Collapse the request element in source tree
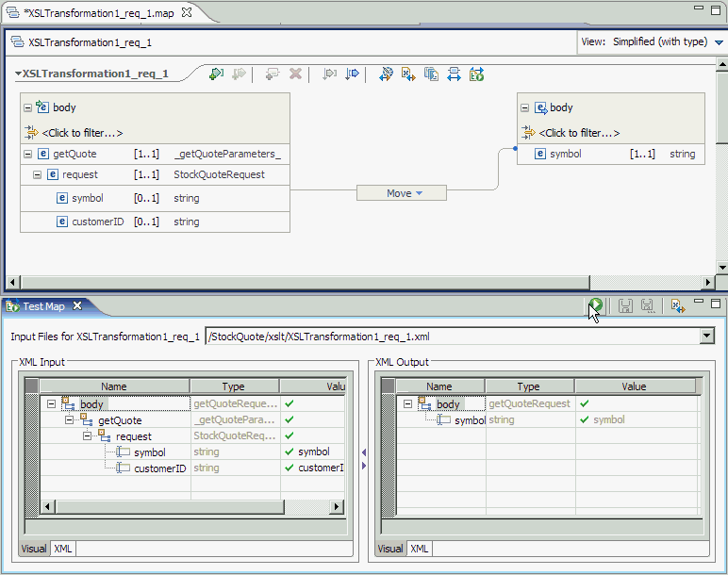 (37, 174)
